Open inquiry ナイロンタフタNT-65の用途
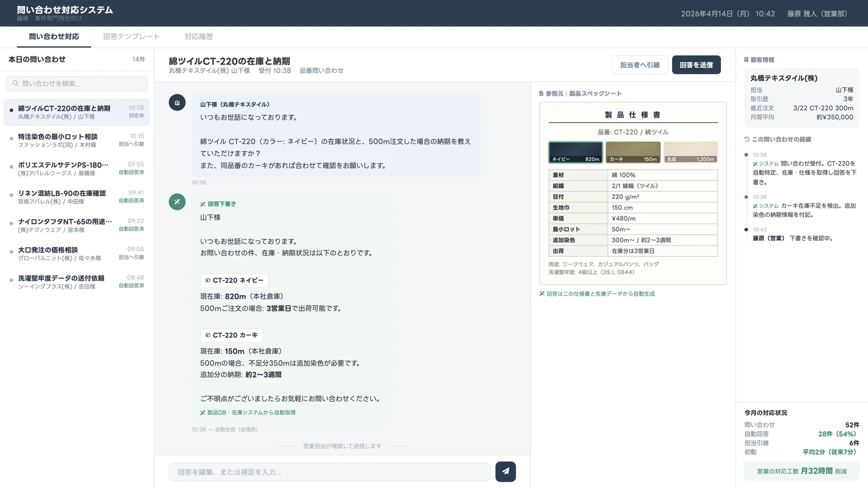 click(x=76, y=225)
